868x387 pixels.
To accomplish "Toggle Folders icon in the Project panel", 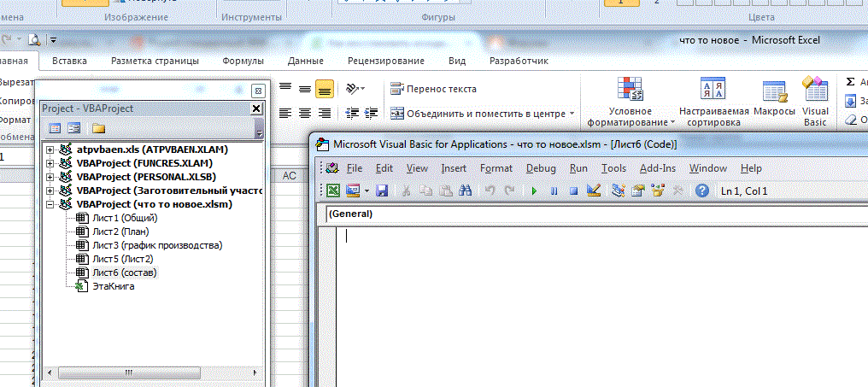I will click(98, 128).
